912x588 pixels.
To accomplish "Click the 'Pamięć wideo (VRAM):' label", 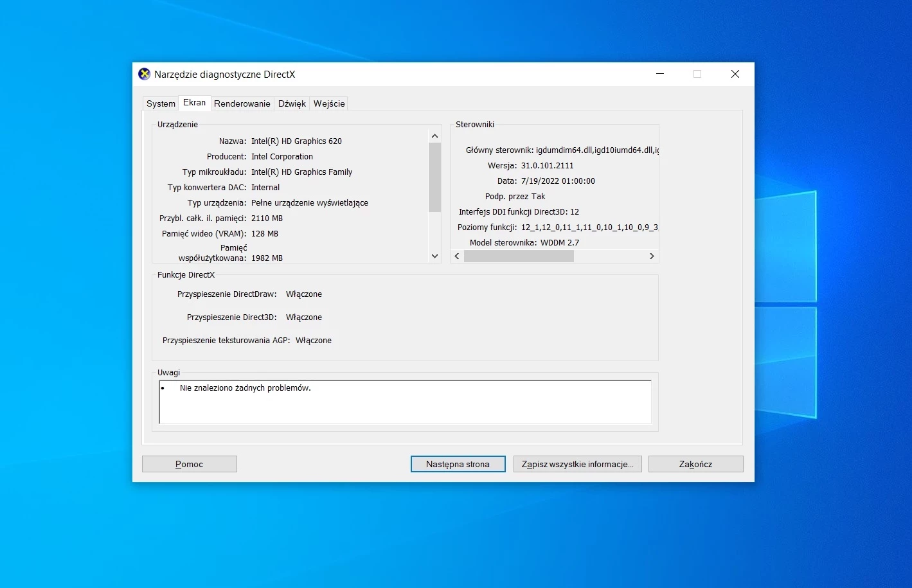I will 204,233.
